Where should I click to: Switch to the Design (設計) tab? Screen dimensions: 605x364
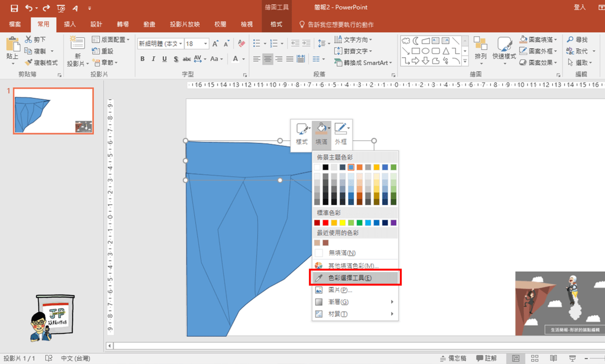pyautogui.click(x=96, y=24)
